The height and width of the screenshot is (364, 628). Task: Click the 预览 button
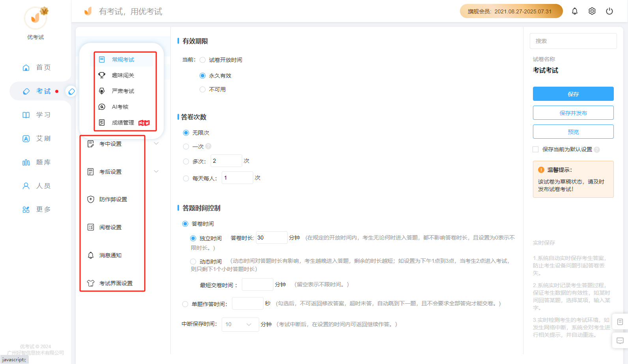tap(573, 132)
